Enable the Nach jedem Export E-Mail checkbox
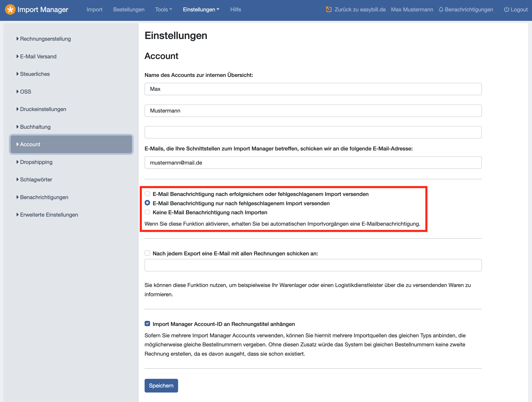 click(x=147, y=253)
